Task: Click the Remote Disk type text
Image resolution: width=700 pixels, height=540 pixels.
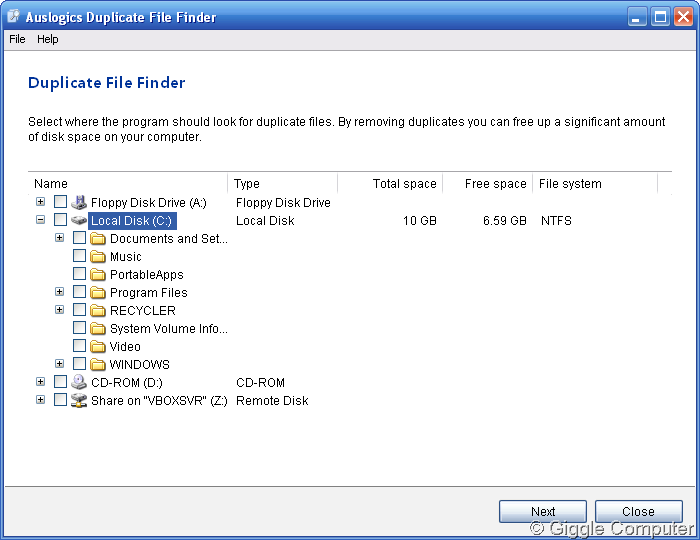Action: pyautogui.click(x=272, y=401)
